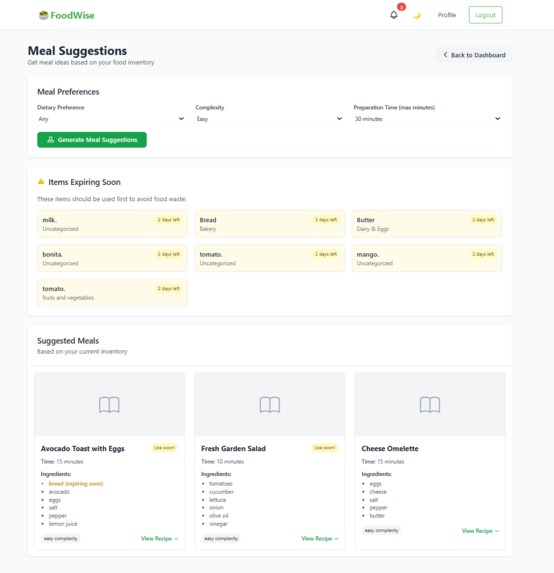The image size is (554, 573).
Task: Open the Complexity dropdown showing Easy
Action: coord(269,118)
